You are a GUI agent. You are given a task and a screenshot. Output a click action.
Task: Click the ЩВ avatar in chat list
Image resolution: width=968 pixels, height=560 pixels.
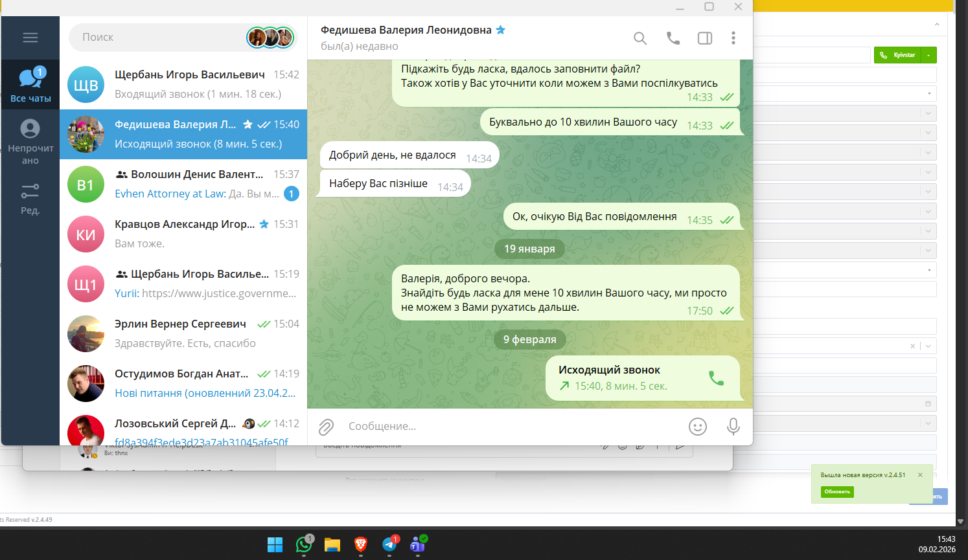pos(86,85)
